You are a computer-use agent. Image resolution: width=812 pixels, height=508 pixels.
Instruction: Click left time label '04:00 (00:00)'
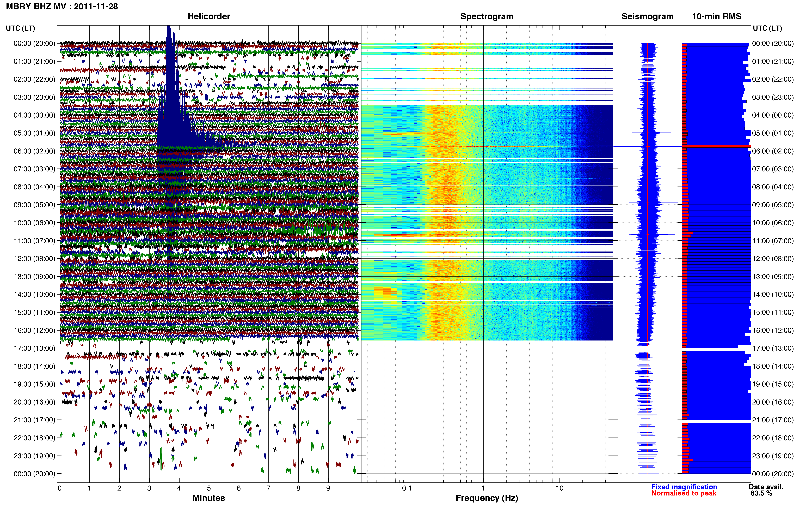tap(34, 115)
